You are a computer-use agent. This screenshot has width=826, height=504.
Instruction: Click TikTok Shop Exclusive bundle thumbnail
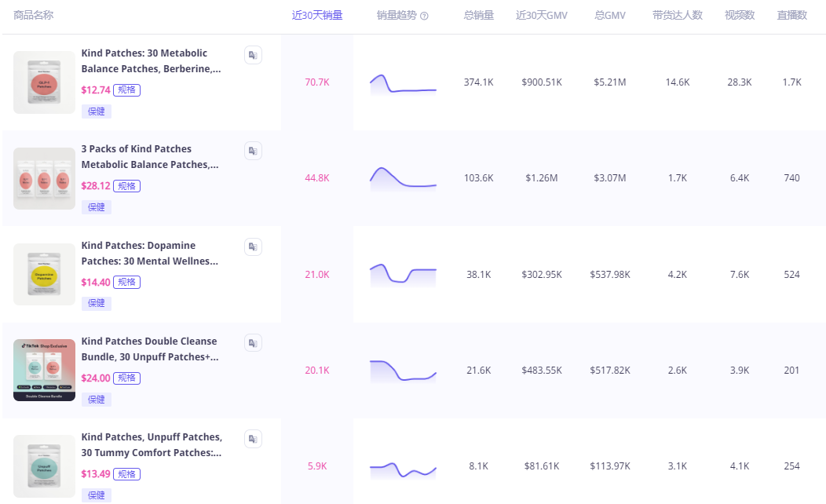click(x=44, y=370)
